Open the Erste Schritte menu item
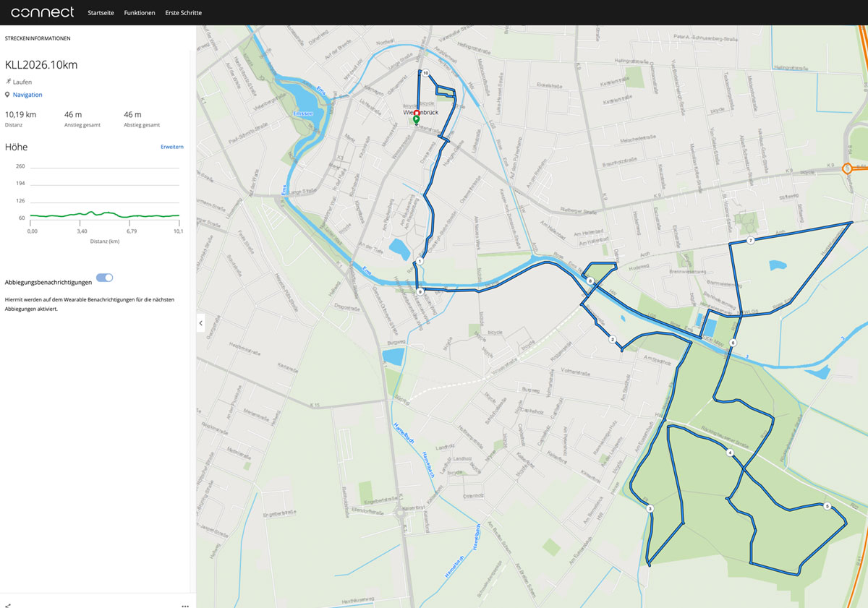This screenshot has width=868, height=608. 184,13
